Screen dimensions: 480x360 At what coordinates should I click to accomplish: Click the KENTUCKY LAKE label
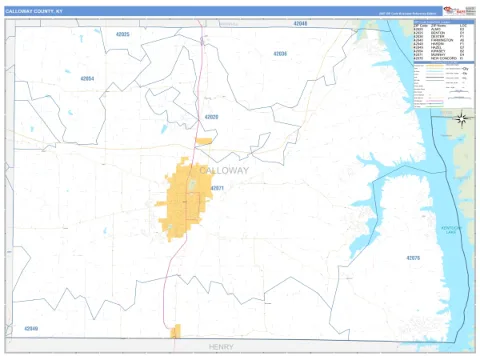click(451, 230)
